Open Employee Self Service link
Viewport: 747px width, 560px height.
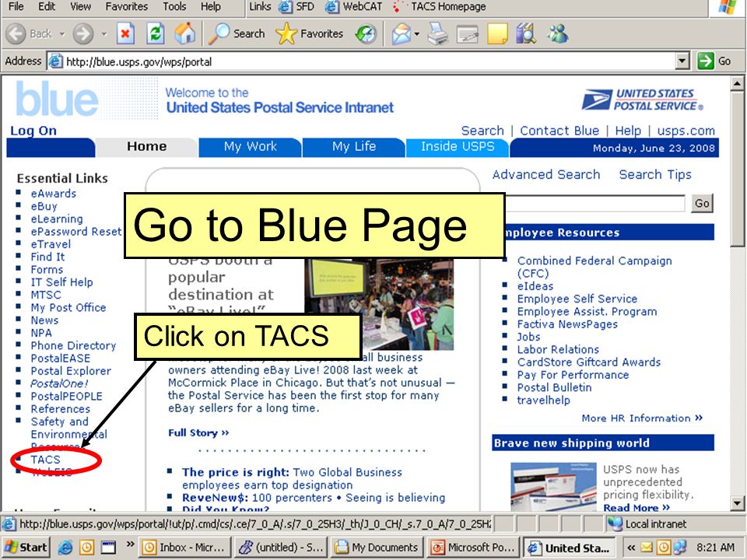(x=577, y=299)
